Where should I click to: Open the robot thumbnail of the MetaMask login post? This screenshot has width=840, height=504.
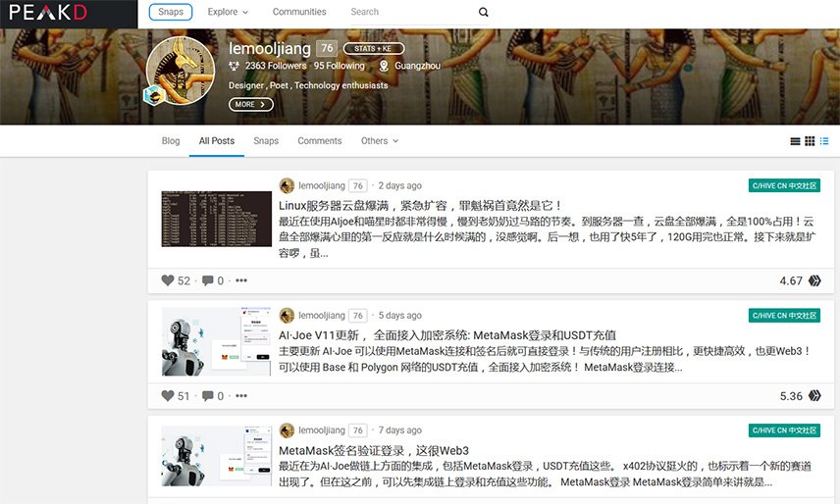pos(217,456)
